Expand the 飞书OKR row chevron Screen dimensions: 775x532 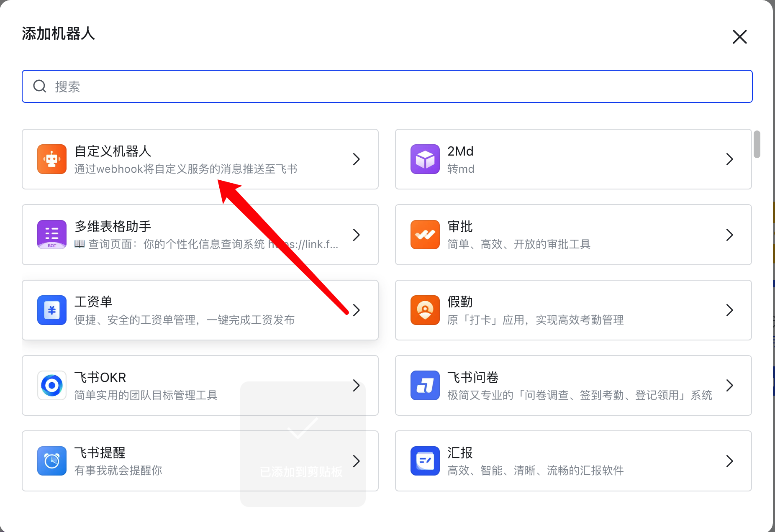click(356, 386)
